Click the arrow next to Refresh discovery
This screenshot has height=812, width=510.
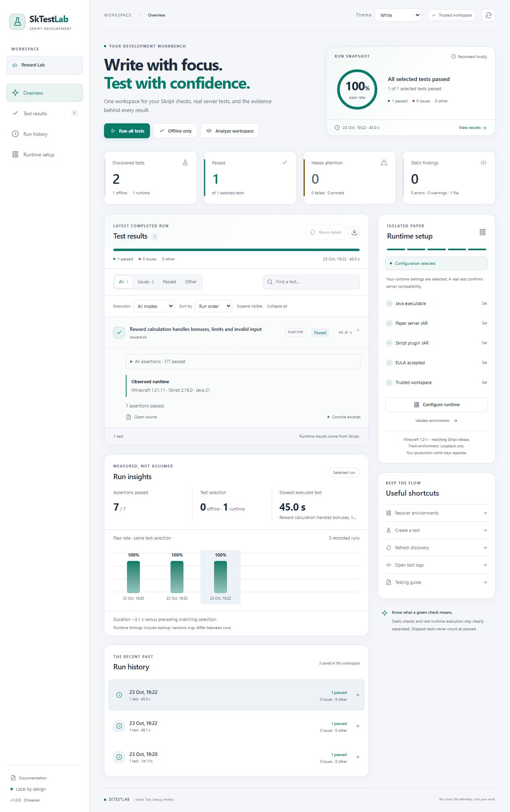tap(485, 548)
